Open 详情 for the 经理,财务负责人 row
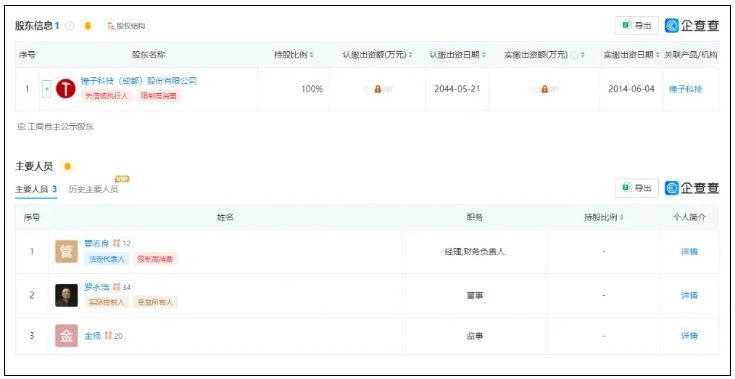The height and width of the screenshot is (379, 735). [x=689, y=252]
